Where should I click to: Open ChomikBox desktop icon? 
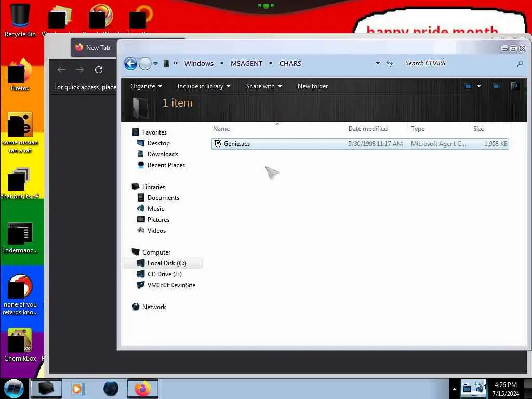tap(20, 345)
